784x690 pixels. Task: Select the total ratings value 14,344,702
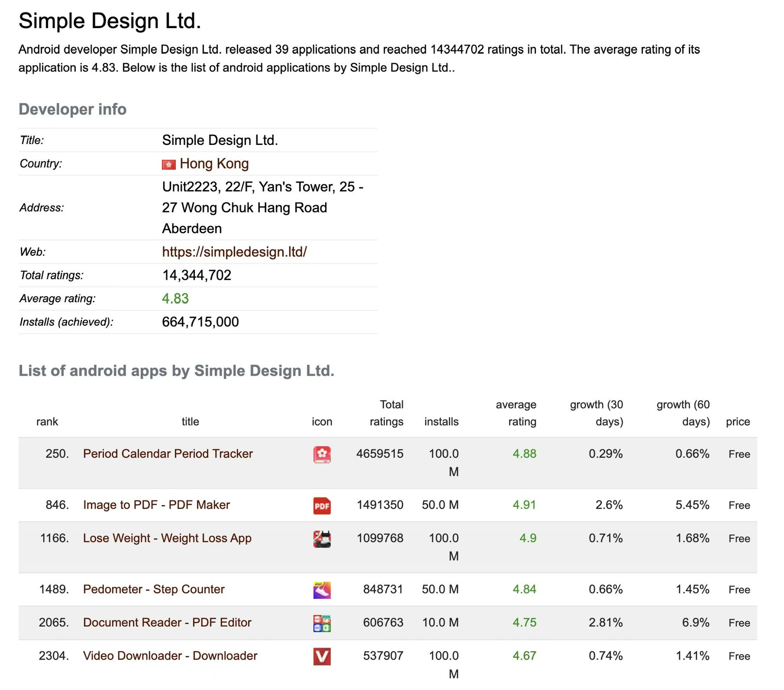pos(197,275)
